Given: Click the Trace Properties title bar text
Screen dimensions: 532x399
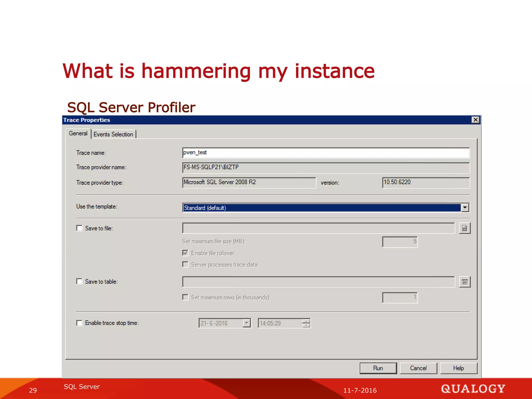Looking at the screenshot, I should click(x=87, y=120).
